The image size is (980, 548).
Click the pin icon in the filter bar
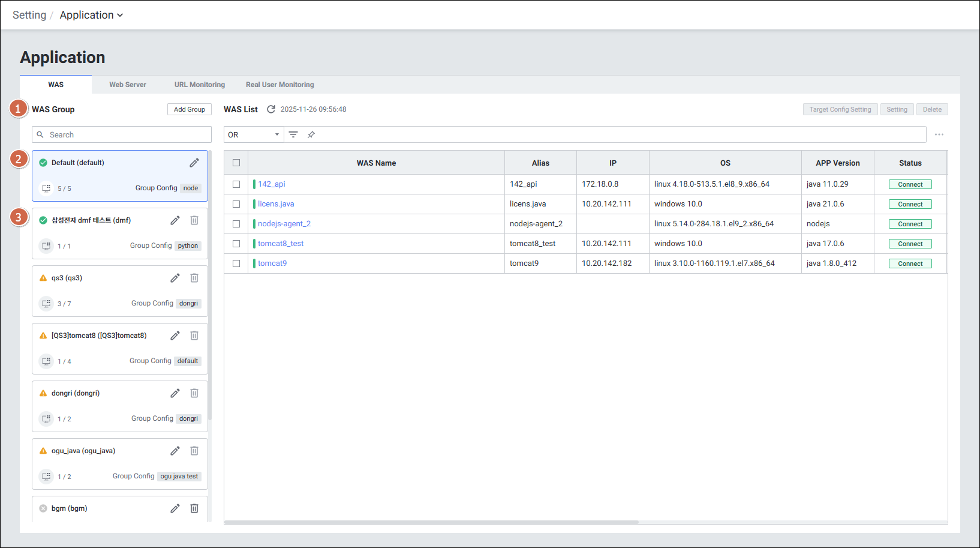(311, 134)
